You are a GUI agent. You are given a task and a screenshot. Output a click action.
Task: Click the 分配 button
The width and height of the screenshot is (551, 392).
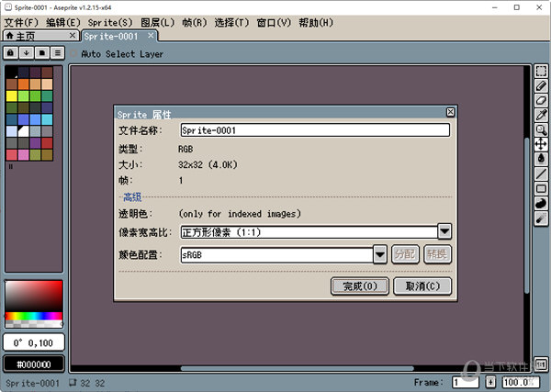(405, 254)
